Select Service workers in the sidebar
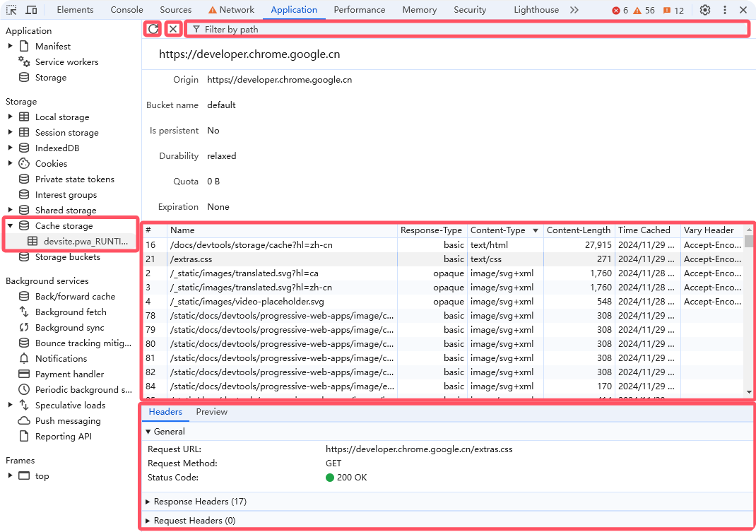Screen dimensions: 756x532 click(66, 62)
